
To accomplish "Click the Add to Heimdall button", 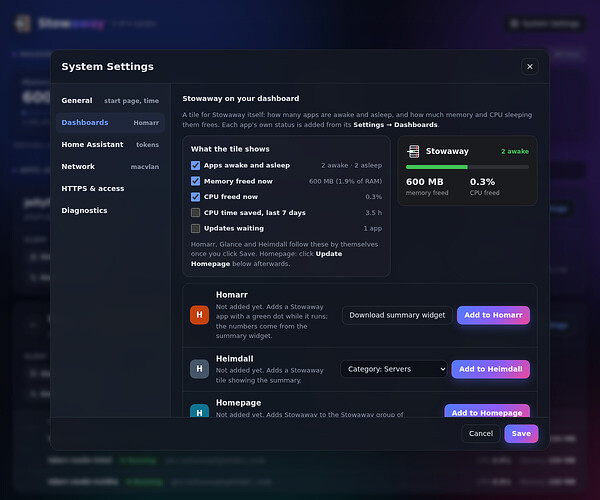I will point(491,369).
